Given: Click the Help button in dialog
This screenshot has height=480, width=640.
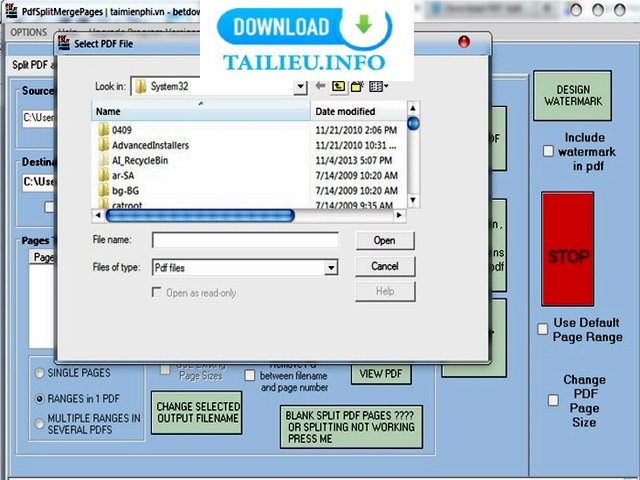Looking at the screenshot, I should [385, 291].
